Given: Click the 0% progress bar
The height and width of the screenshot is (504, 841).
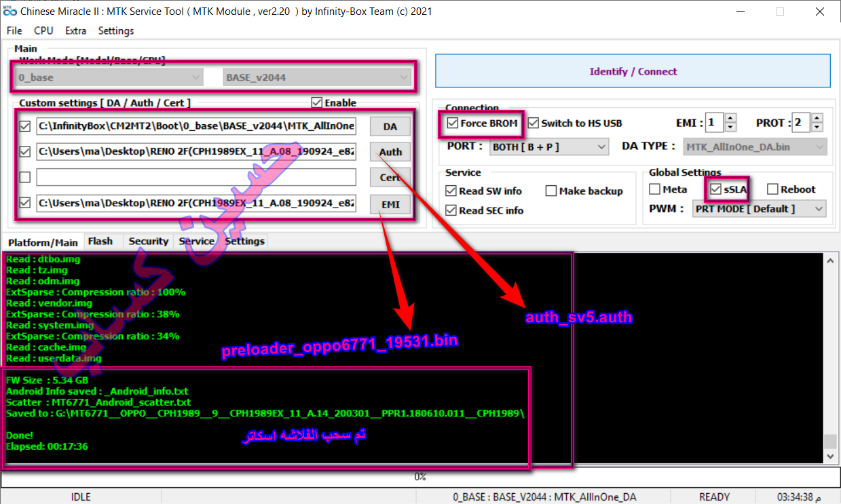Looking at the screenshot, I should (x=420, y=477).
